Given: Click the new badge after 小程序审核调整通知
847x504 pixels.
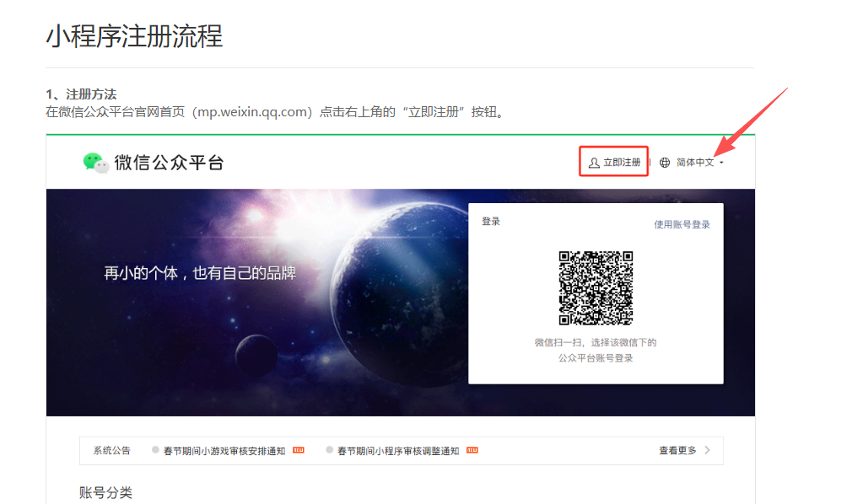Looking at the screenshot, I should (x=472, y=450).
